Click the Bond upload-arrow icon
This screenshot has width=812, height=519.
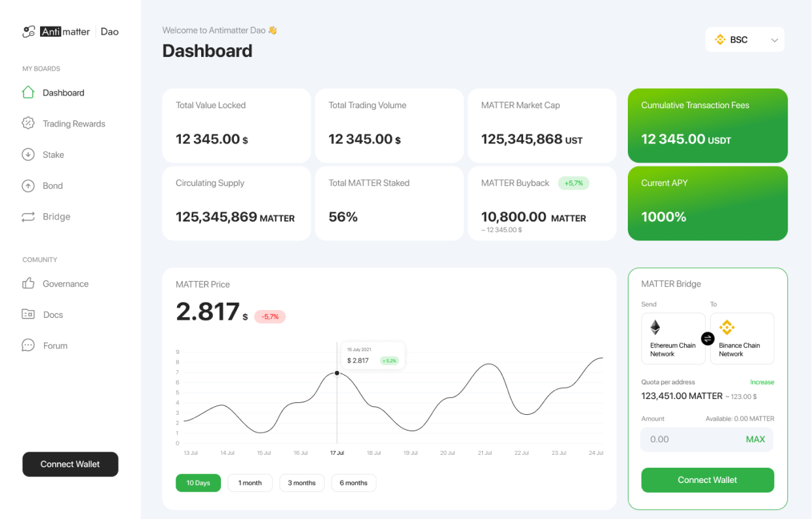point(28,185)
